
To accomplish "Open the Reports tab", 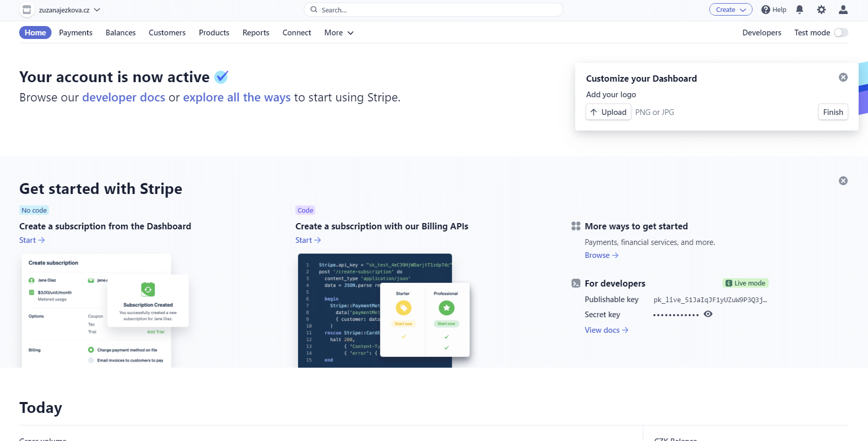I will (256, 33).
